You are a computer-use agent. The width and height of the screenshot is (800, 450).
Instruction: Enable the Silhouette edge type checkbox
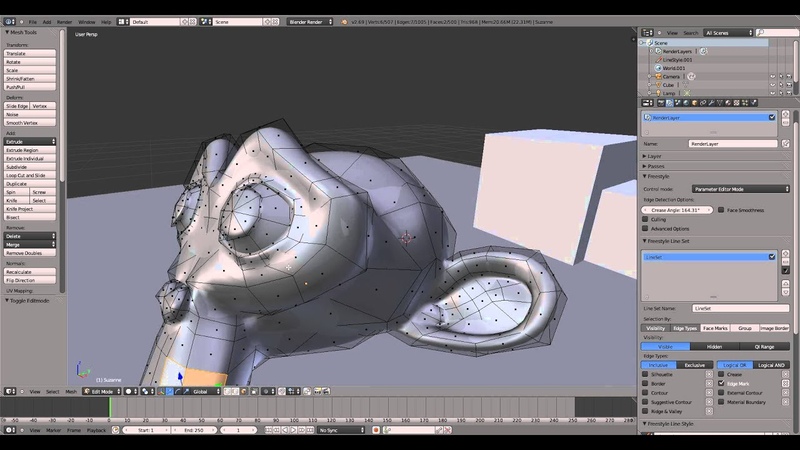pos(645,374)
